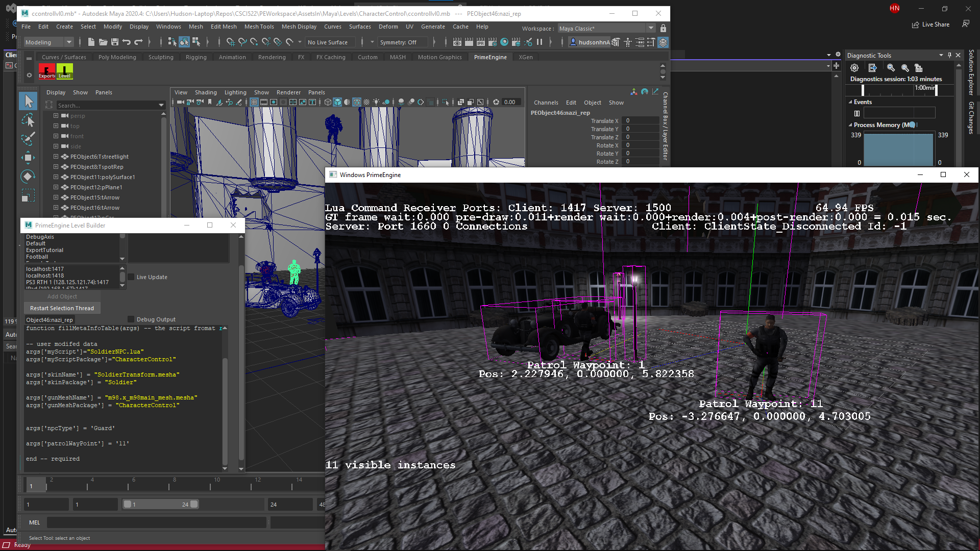
Task: Expand PEObject6:Tstreetlight in outliner
Action: coord(56,157)
